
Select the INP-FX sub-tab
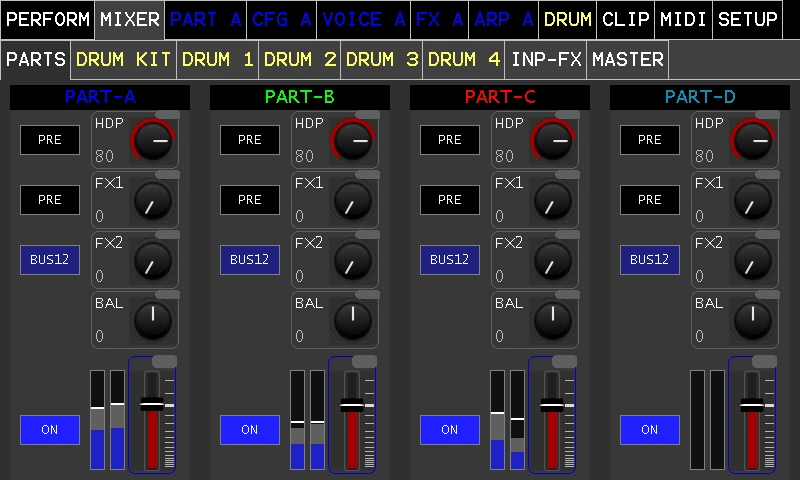coord(546,60)
